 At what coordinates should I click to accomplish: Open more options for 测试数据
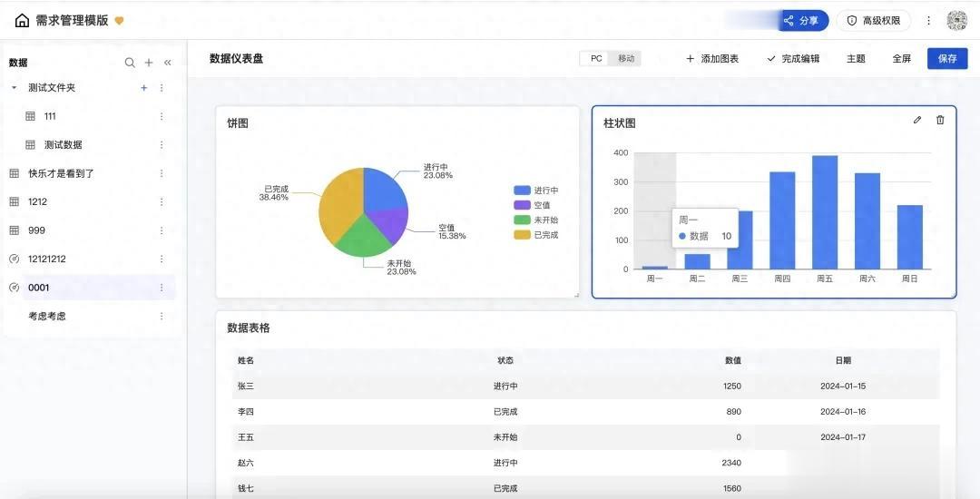(x=162, y=145)
